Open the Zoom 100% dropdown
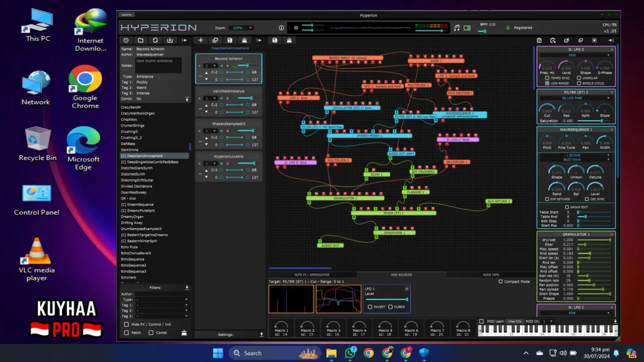644x362 pixels. (x=242, y=28)
